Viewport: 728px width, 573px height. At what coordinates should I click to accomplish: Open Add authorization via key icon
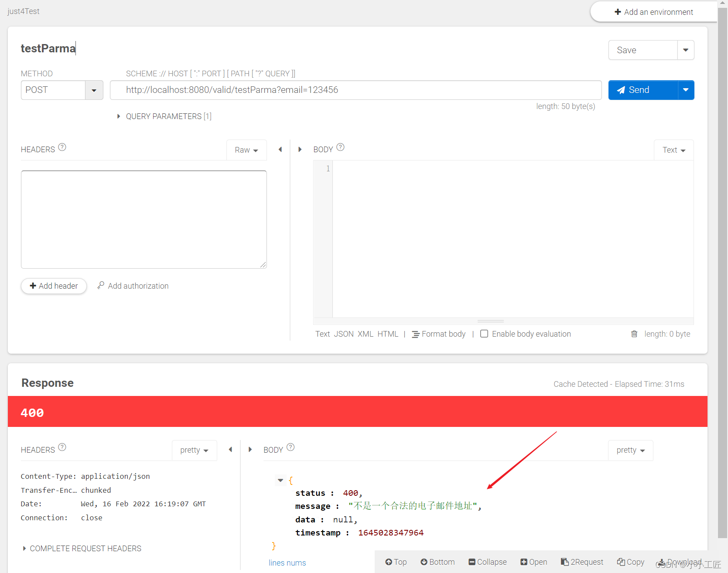click(101, 286)
